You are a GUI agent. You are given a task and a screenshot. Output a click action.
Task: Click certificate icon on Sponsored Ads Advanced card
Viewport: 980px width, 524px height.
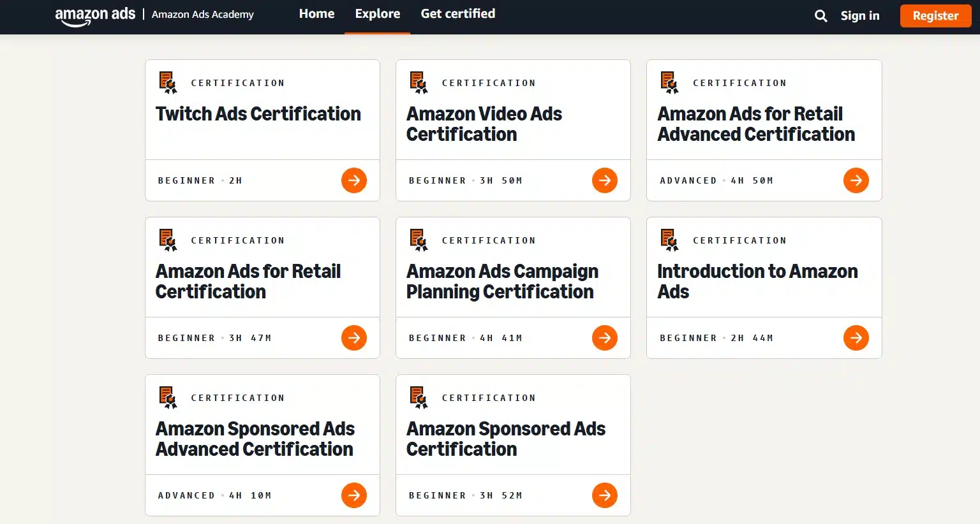[x=168, y=398]
